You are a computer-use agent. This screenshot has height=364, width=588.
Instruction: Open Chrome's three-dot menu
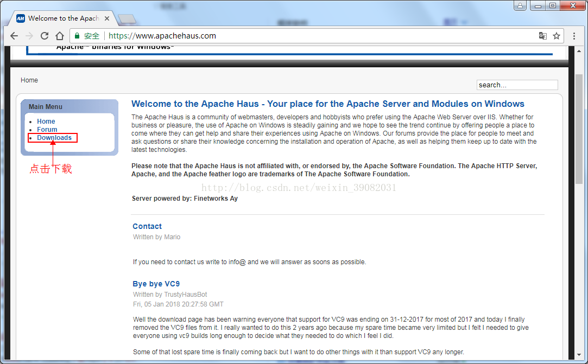[574, 36]
